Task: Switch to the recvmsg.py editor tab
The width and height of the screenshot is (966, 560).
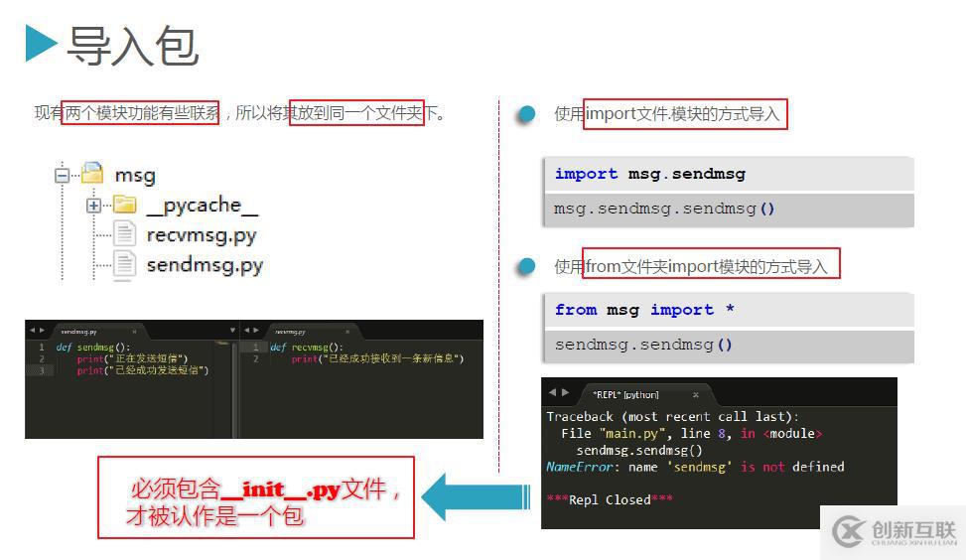Action: pyautogui.click(x=311, y=332)
